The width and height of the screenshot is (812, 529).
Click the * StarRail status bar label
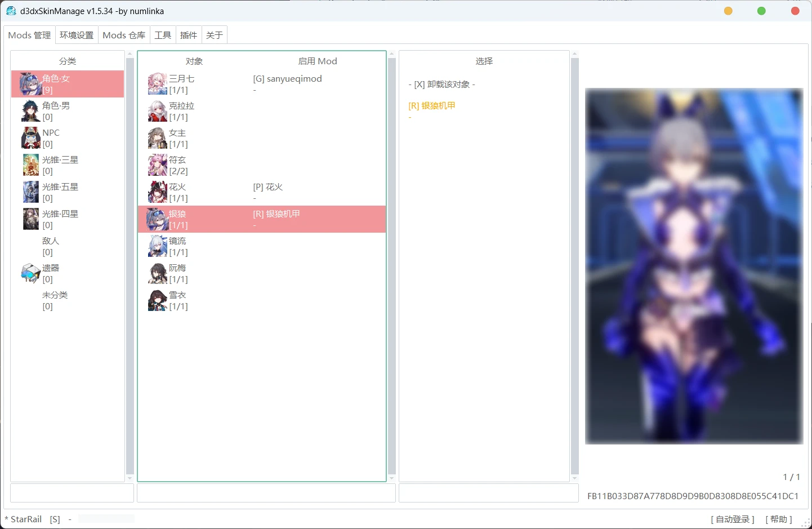[23, 519]
